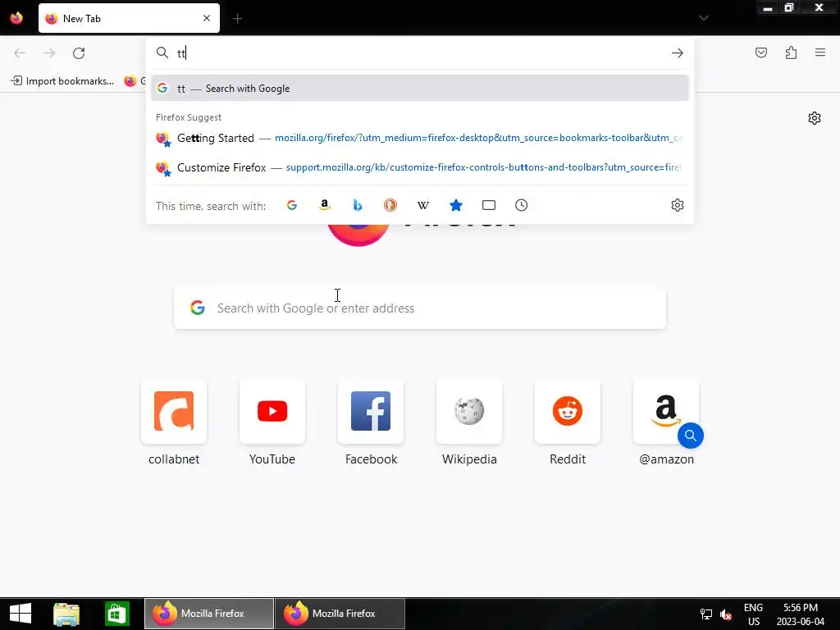Screen dimensions: 840x630
Task: Search only Bookmarks star icon
Action: pos(456,205)
